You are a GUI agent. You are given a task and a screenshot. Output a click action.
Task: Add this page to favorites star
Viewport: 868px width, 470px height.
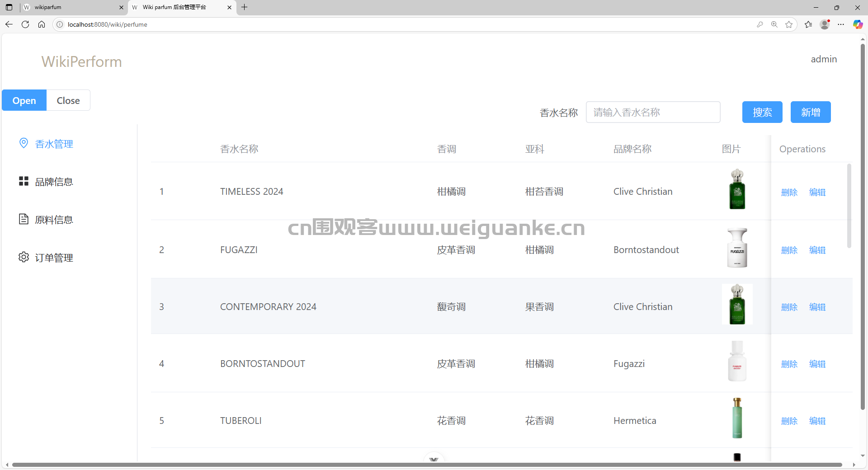[789, 24]
